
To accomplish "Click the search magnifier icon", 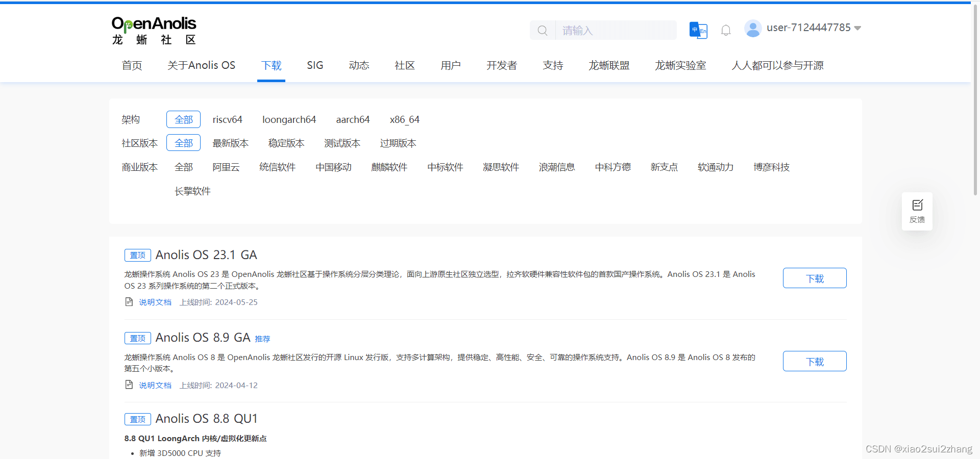I will point(543,31).
